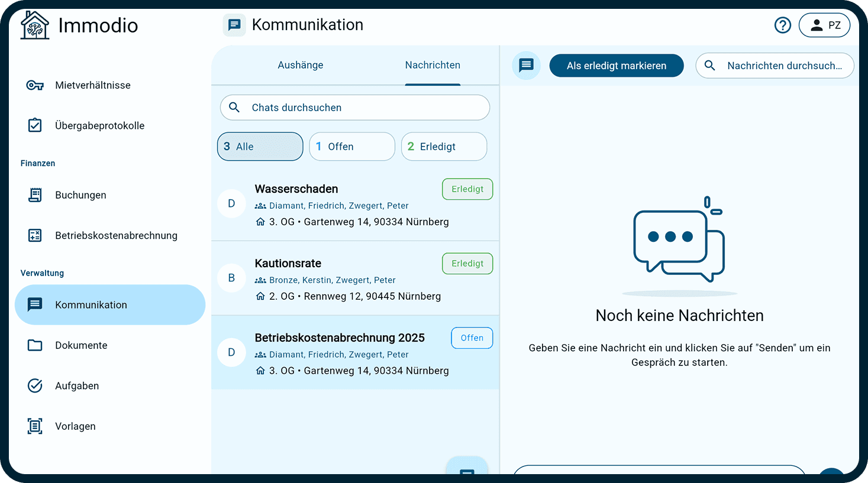
Task: Click the Immodio house logo
Action: (35, 25)
